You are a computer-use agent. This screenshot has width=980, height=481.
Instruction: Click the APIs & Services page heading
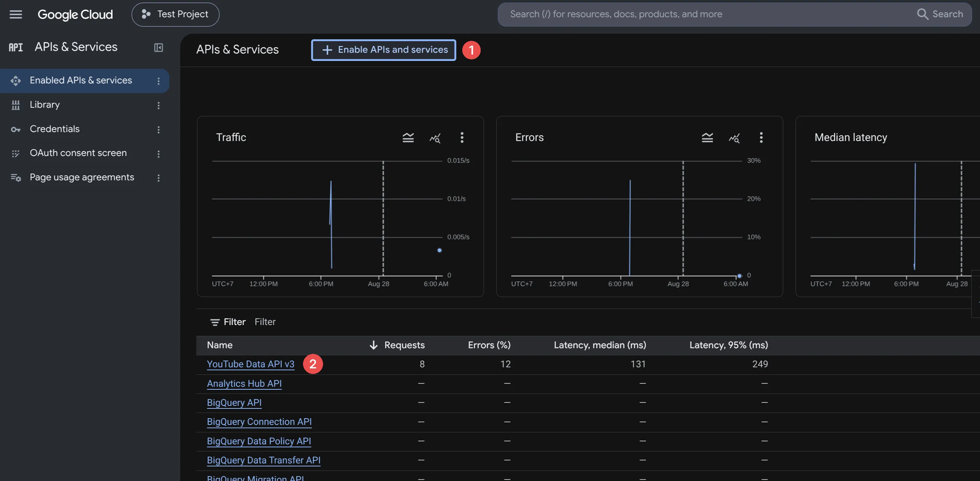238,50
